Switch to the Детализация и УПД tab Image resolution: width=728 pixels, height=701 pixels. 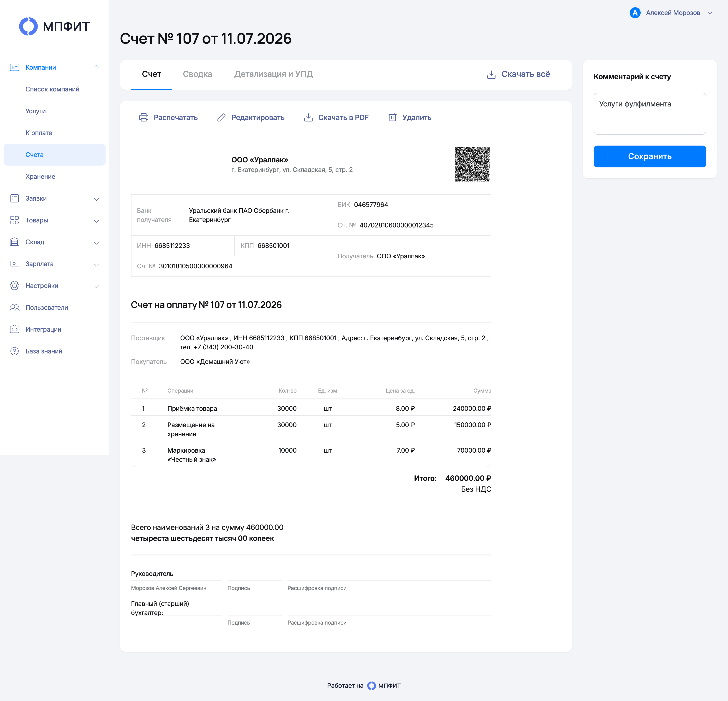pyautogui.click(x=273, y=74)
